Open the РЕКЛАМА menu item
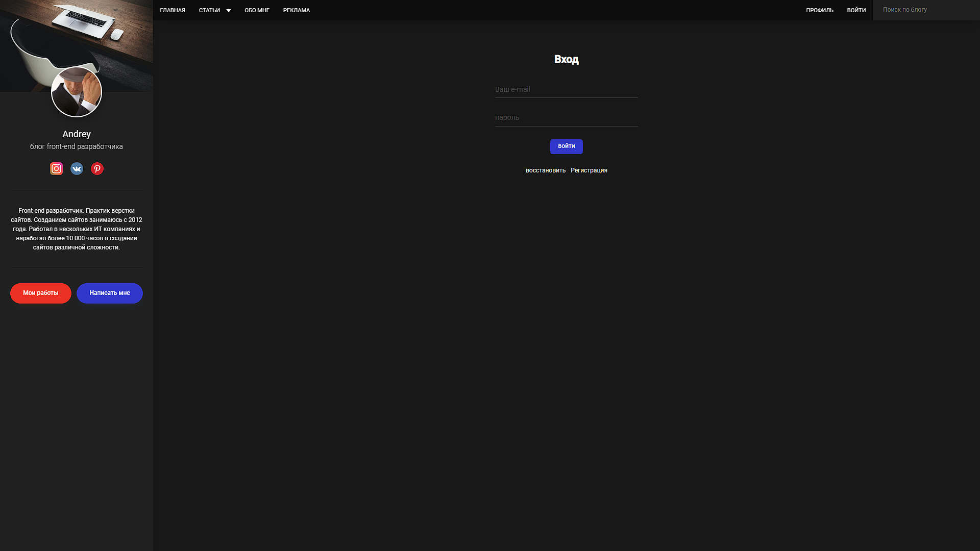The height and width of the screenshot is (551, 980). tap(297, 10)
